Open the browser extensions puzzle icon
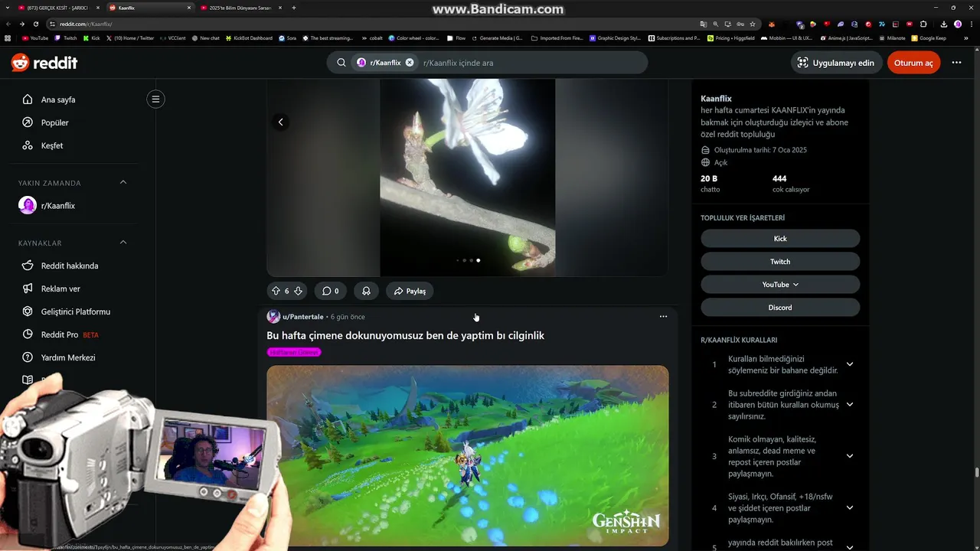The width and height of the screenshot is (980, 551). 923,24
